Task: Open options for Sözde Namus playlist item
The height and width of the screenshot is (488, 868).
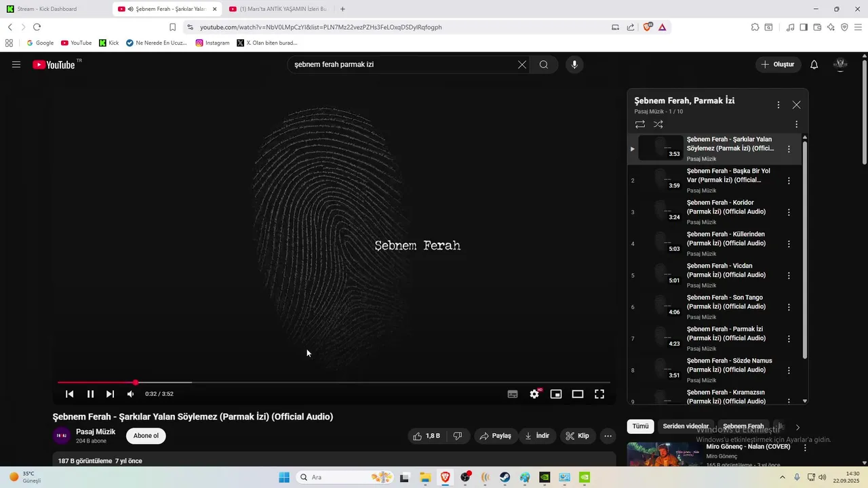Action: click(x=789, y=371)
